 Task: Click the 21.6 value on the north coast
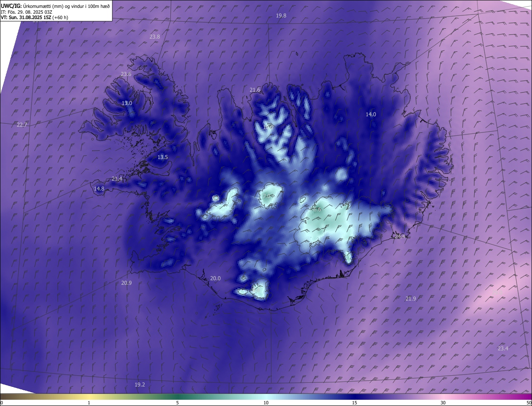point(255,90)
